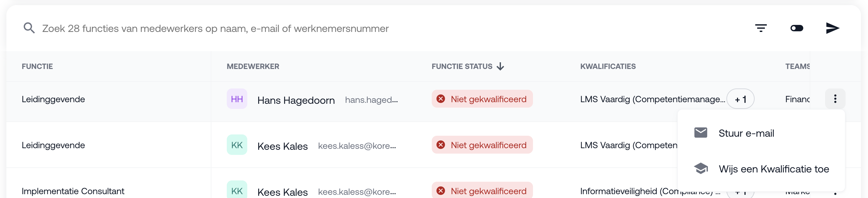Viewport: 868px width, 198px height.
Task: Open the filter options icon
Action: 760,28
